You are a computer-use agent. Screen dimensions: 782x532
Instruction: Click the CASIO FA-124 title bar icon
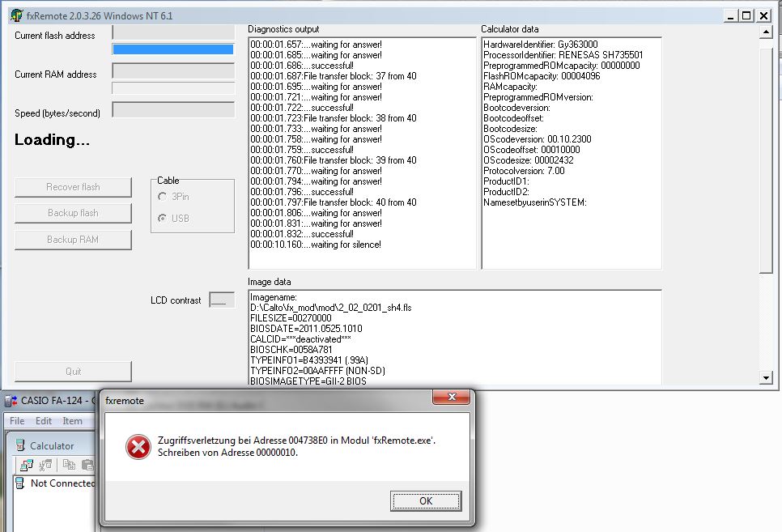pyautogui.click(x=11, y=400)
